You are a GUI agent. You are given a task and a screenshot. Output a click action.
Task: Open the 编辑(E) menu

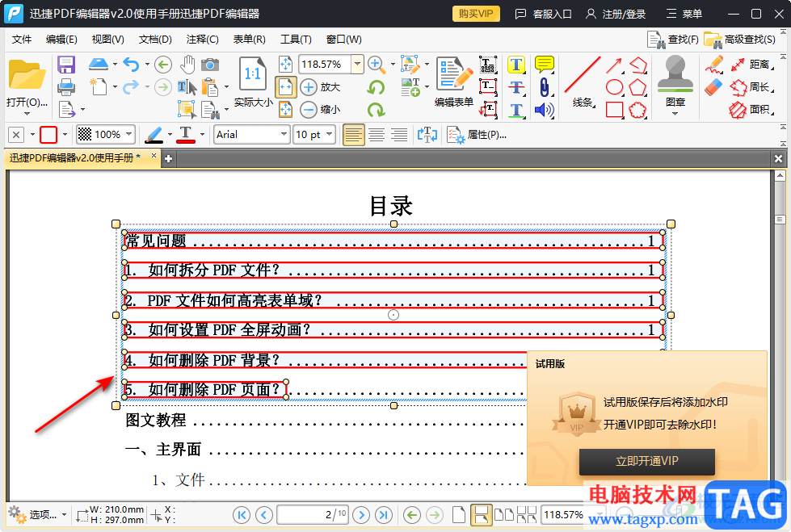61,40
